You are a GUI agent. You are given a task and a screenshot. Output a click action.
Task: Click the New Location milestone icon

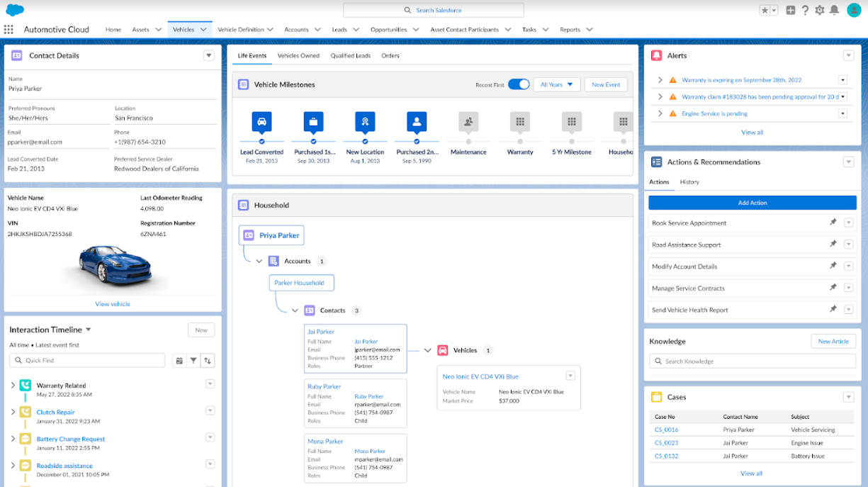click(365, 121)
